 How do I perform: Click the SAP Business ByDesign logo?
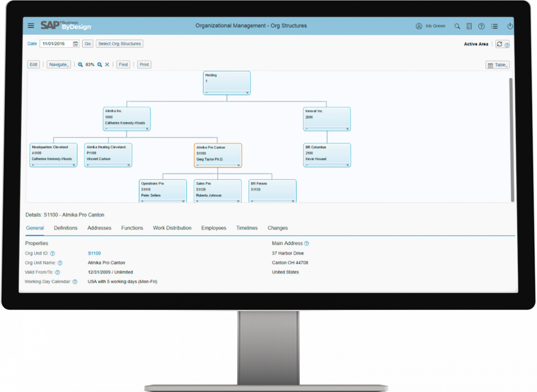[x=66, y=25]
